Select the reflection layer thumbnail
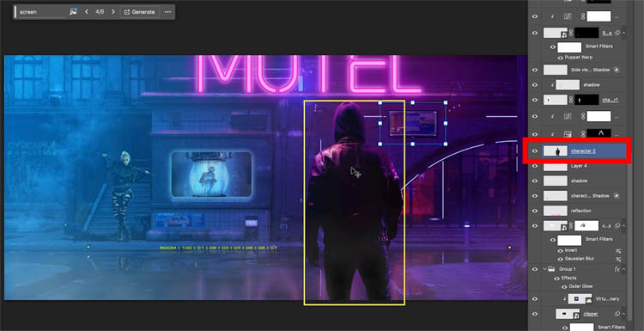The image size is (644, 331). [556, 211]
